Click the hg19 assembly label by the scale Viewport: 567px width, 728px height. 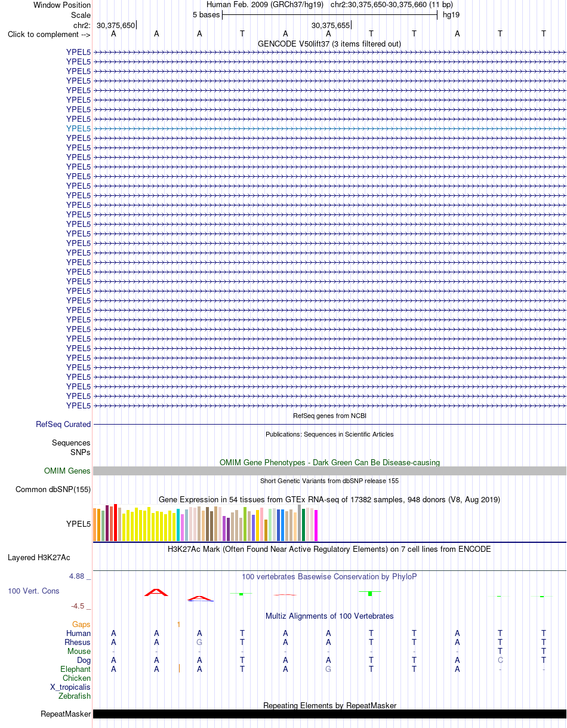pos(451,15)
